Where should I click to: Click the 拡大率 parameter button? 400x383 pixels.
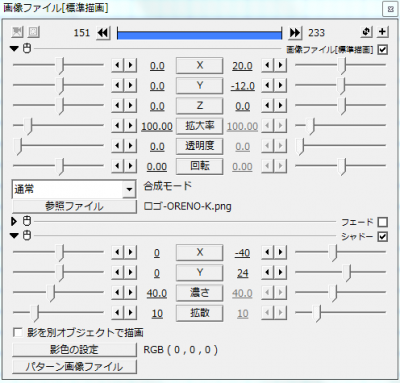(199, 126)
